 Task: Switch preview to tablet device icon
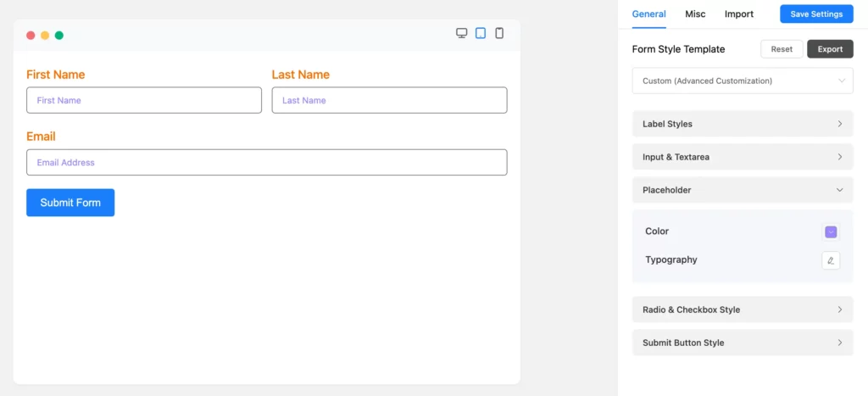point(481,33)
